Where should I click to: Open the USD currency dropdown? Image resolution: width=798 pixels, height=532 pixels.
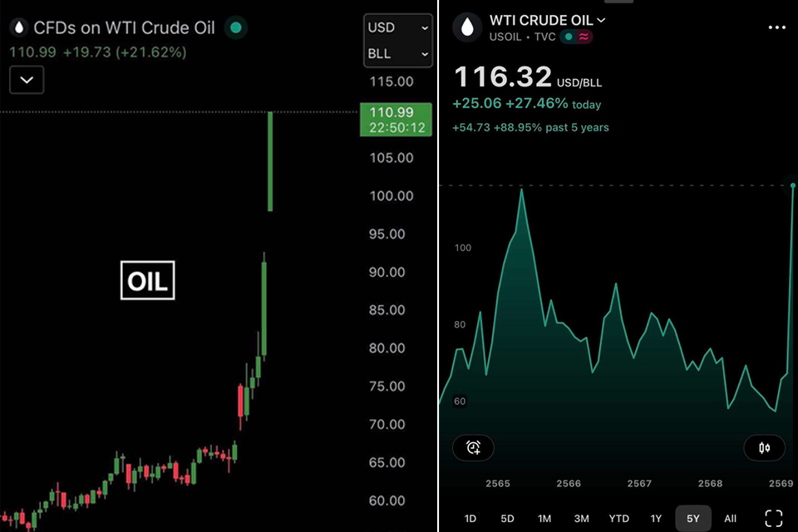coord(398,28)
